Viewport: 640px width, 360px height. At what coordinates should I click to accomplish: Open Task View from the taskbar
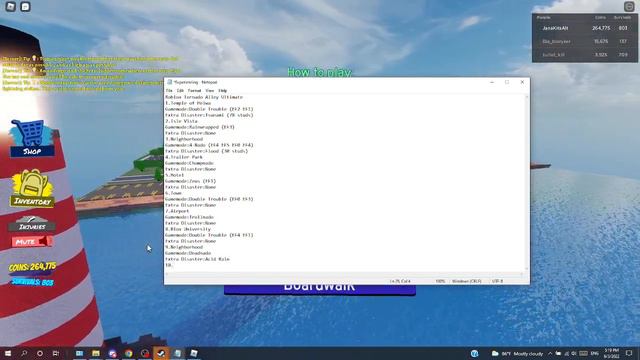pos(56,353)
